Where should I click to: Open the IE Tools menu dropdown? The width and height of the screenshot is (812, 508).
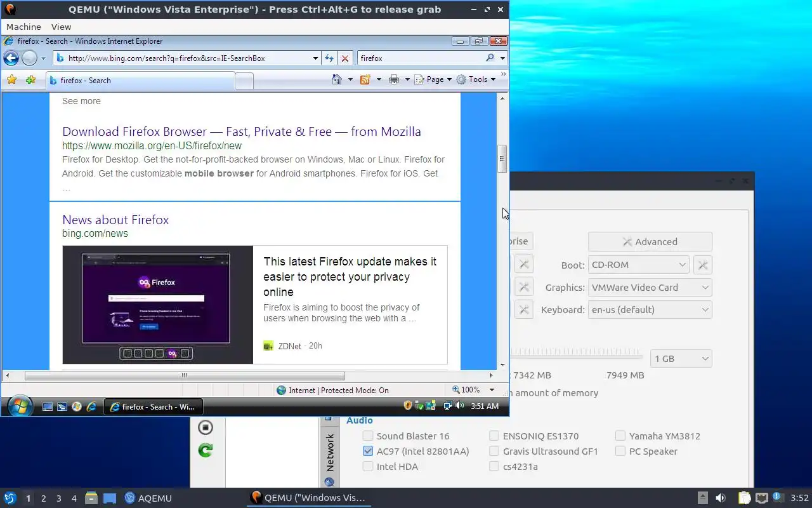(476, 79)
